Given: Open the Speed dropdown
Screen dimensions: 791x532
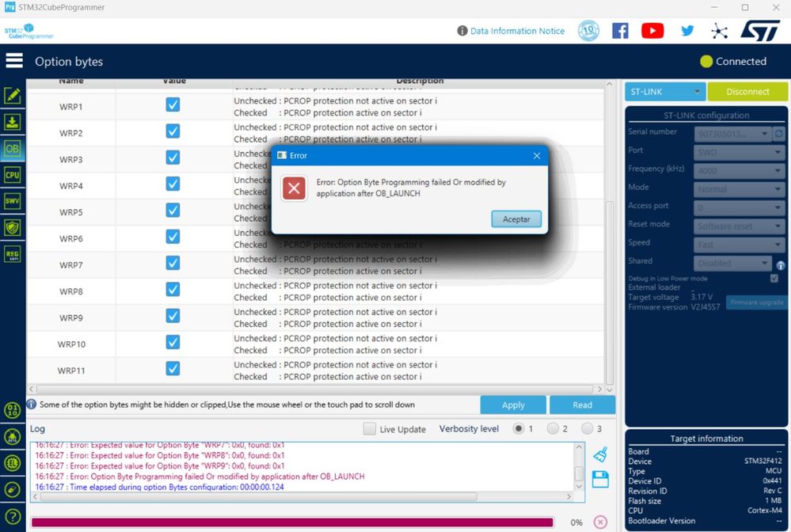Looking at the screenshot, I should (x=739, y=245).
